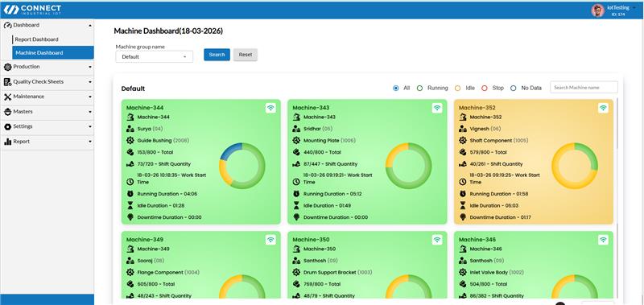This screenshot has width=644, height=305.
Task: Click the Machine-343 donut chart
Action: (409, 166)
